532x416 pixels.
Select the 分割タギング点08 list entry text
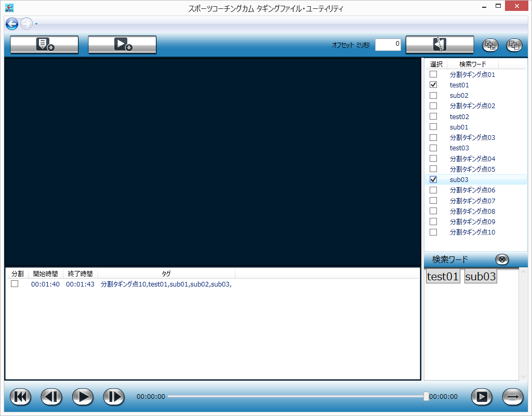tap(472, 211)
